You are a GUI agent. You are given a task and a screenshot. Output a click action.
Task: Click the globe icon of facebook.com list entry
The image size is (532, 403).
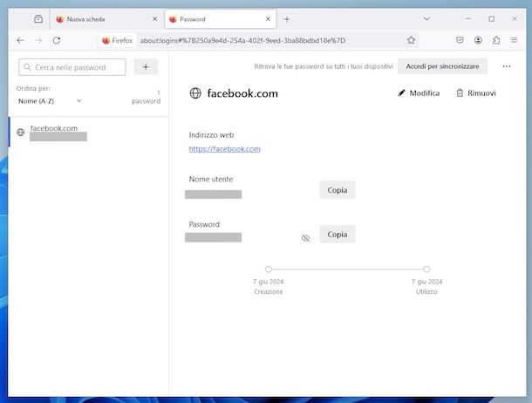point(21,132)
